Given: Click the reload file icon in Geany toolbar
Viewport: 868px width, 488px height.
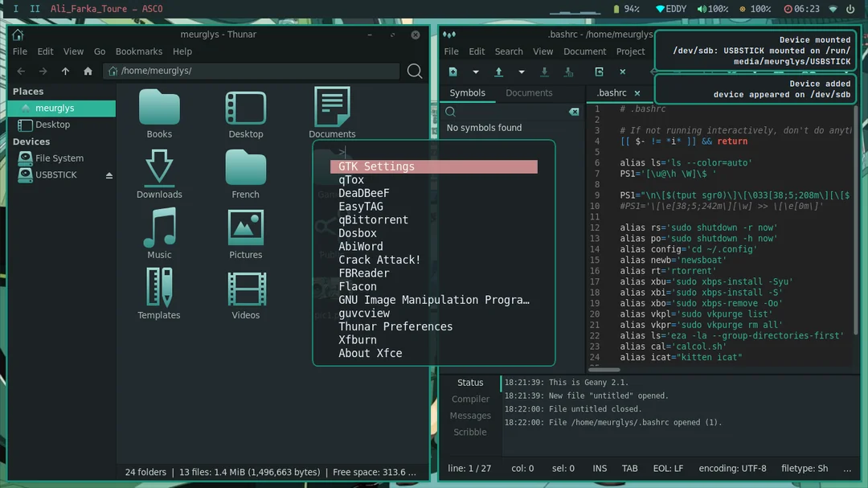Looking at the screenshot, I should (599, 72).
